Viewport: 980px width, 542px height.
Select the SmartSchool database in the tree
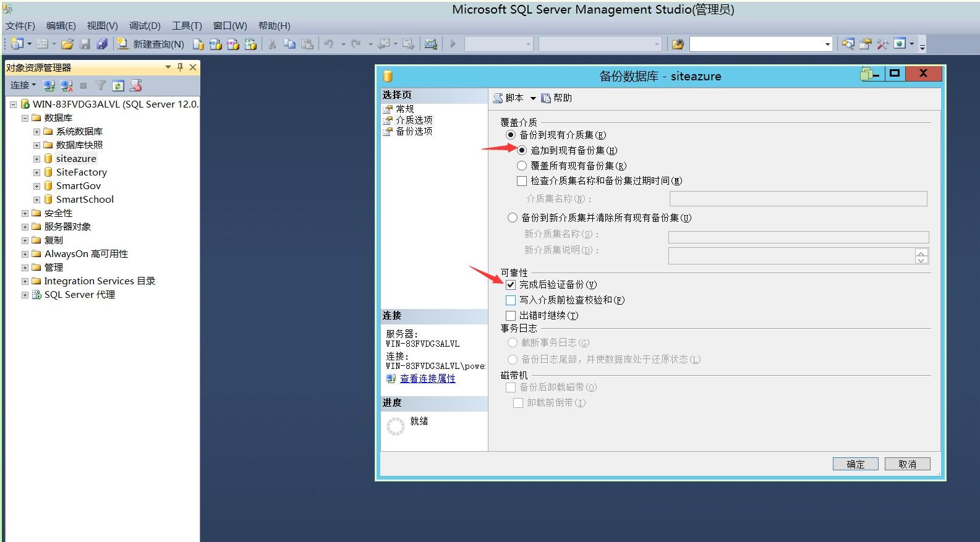click(85, 200)
